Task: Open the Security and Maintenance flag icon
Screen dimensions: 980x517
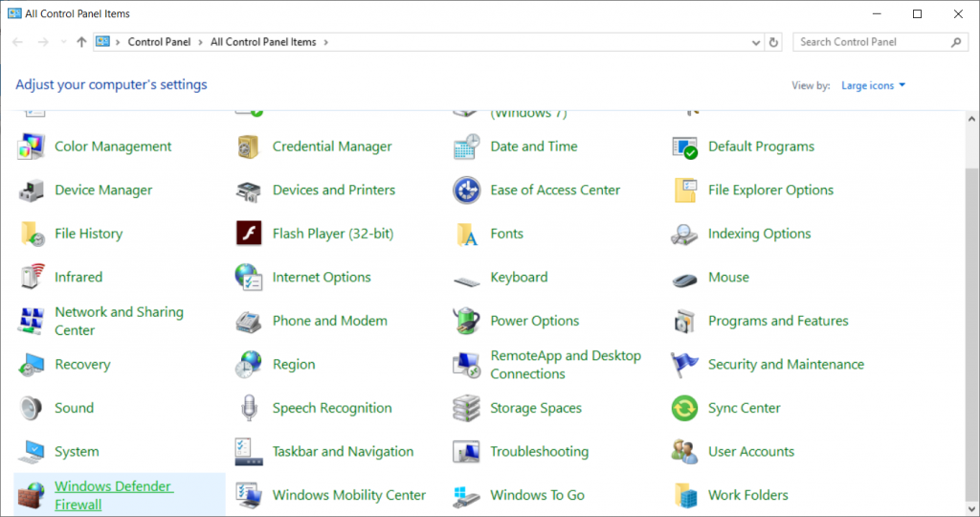Action: pyautogui.click(x=684, y=365)
